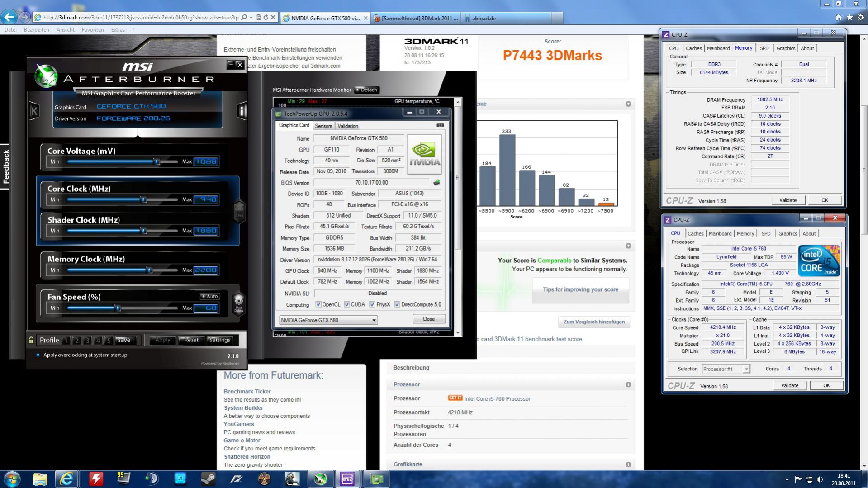Launch Steam from the taskbar
This screenshot has width=868, height=488.
pyautogui.click(x=208, y=479)
